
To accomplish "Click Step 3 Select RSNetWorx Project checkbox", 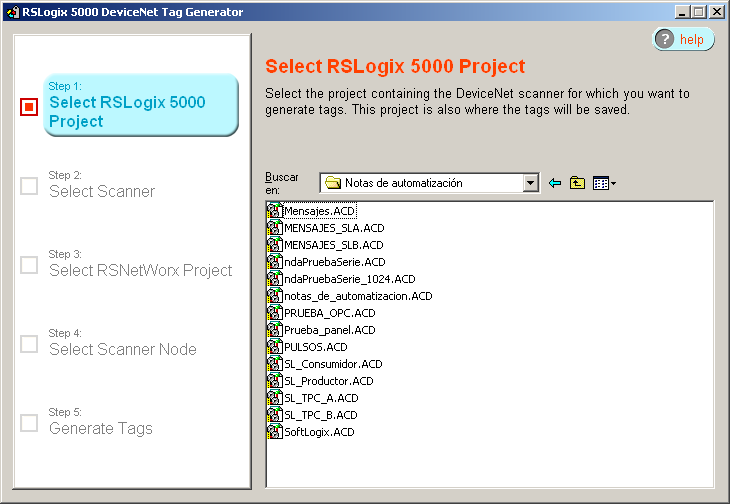I will 29,265.
